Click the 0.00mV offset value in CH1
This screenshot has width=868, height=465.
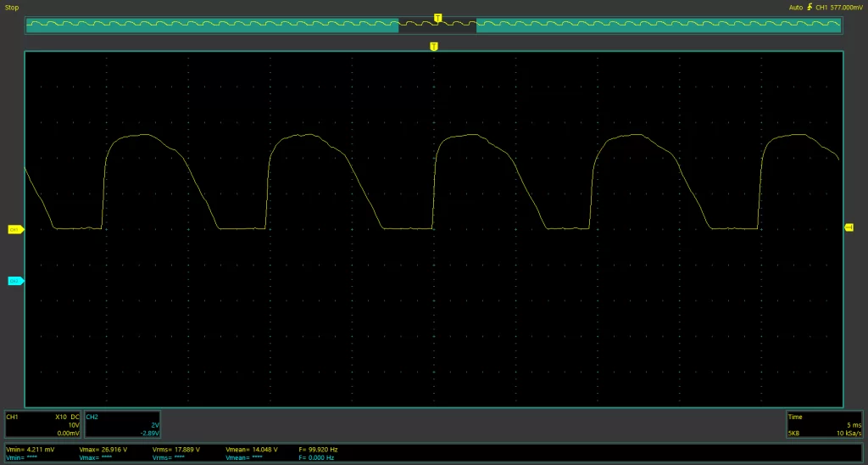[69, 433]
